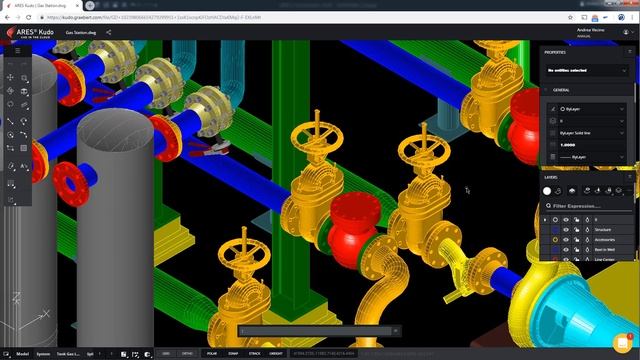Click the browser address bar

pos(302,18)
